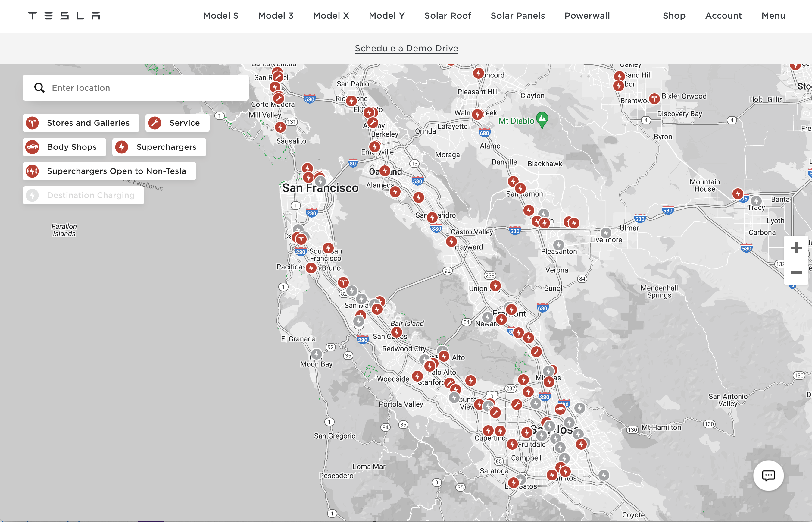Toggle the Body Shops filter

65,147
